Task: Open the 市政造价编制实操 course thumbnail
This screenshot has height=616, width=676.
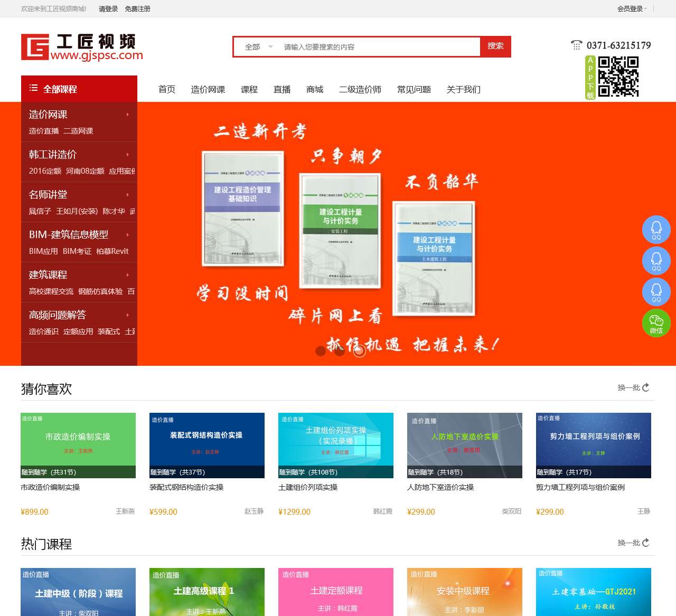Action: [78, 446]
